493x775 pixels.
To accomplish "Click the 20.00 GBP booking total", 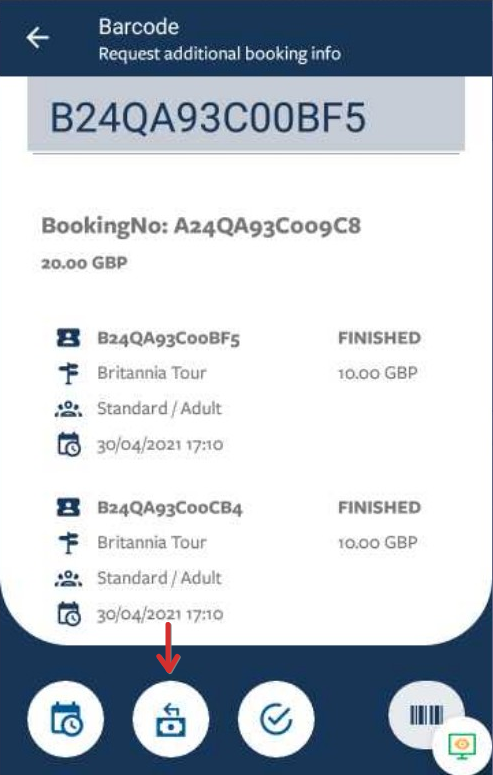I will tap(84, 263).
